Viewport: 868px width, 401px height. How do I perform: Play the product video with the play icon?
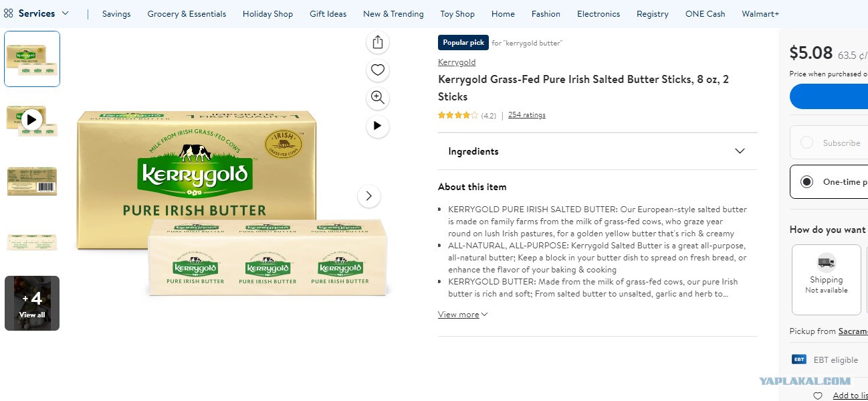378,126
